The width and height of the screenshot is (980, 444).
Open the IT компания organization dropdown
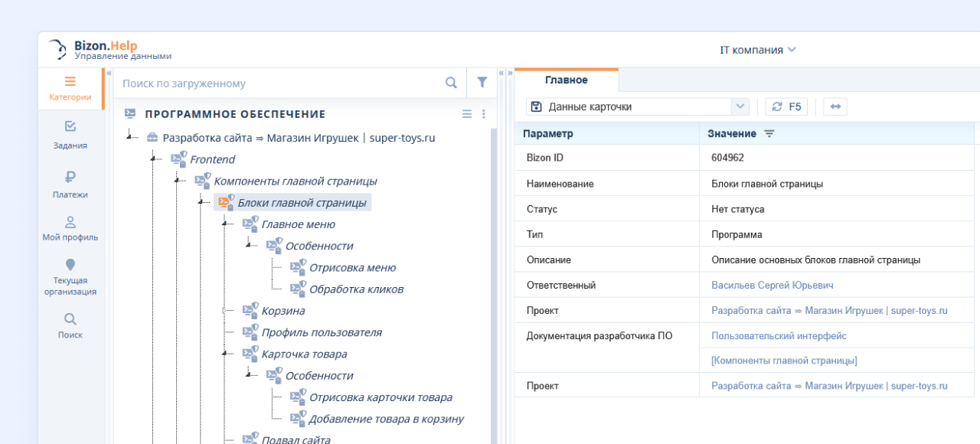tap(758, 50)
